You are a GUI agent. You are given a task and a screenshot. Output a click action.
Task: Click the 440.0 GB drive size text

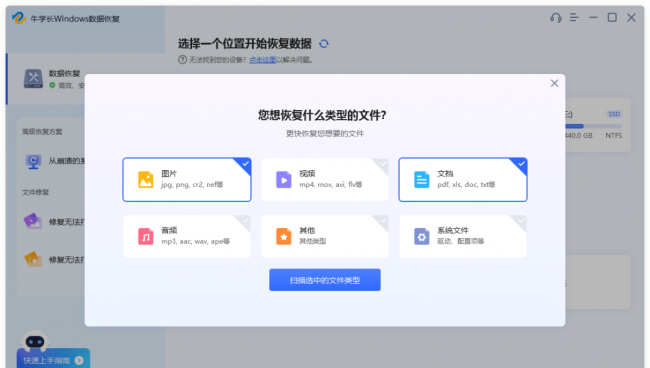click(x=579, y=136)
